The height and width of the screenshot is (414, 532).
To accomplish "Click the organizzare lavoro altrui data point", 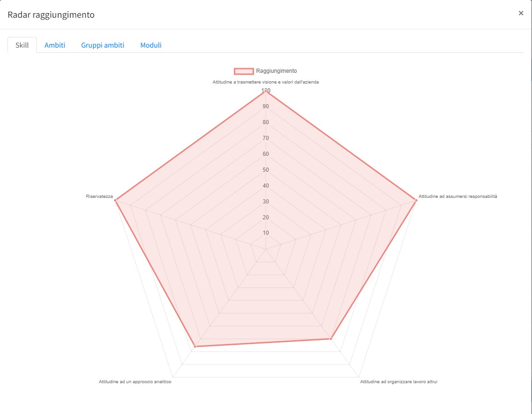I will point(331,338).
